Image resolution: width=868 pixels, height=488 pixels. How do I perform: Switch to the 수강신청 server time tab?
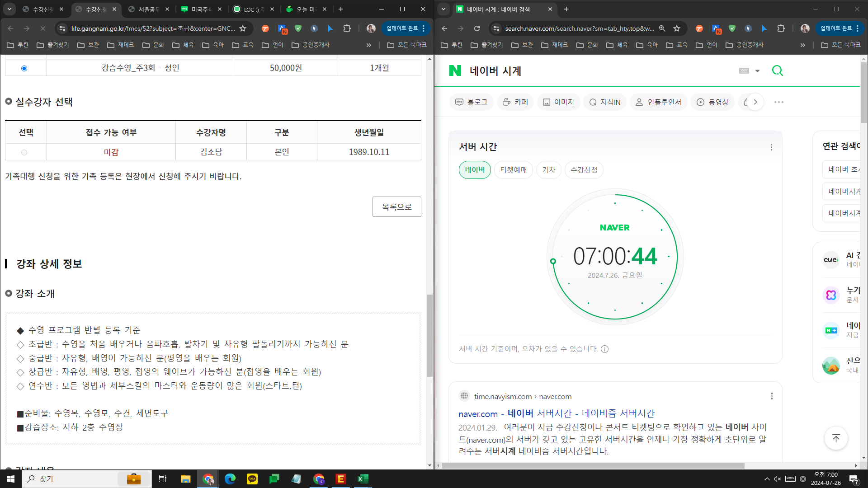(x=584, y=170)
